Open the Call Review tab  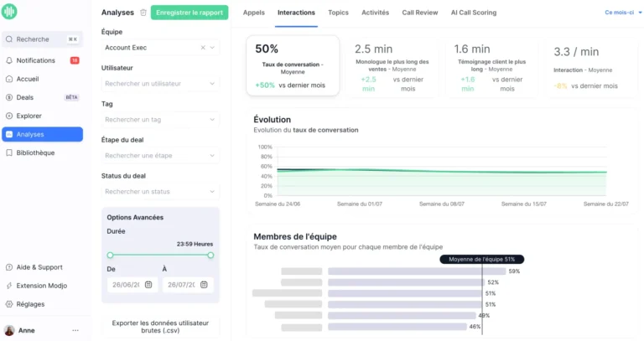(420, 13)
